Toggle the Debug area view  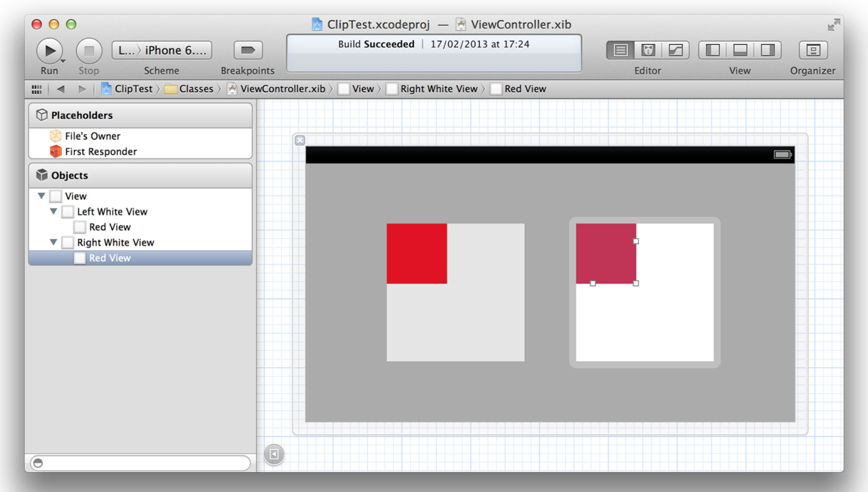tap(740, 50)
